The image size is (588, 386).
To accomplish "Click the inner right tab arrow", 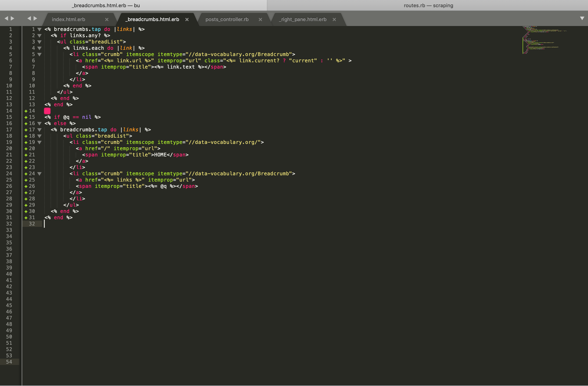I will pyautogui.click(x=35, y=18).
